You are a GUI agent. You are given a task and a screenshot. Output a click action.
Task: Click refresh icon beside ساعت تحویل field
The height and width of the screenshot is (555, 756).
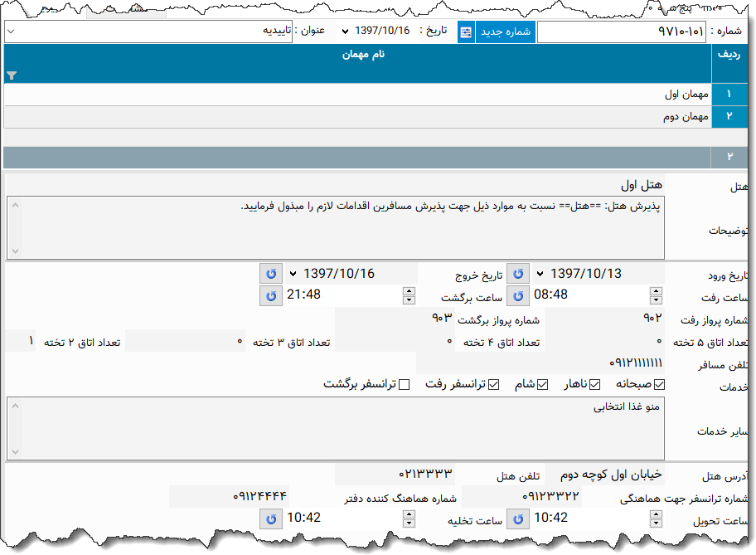pos(518,518)
